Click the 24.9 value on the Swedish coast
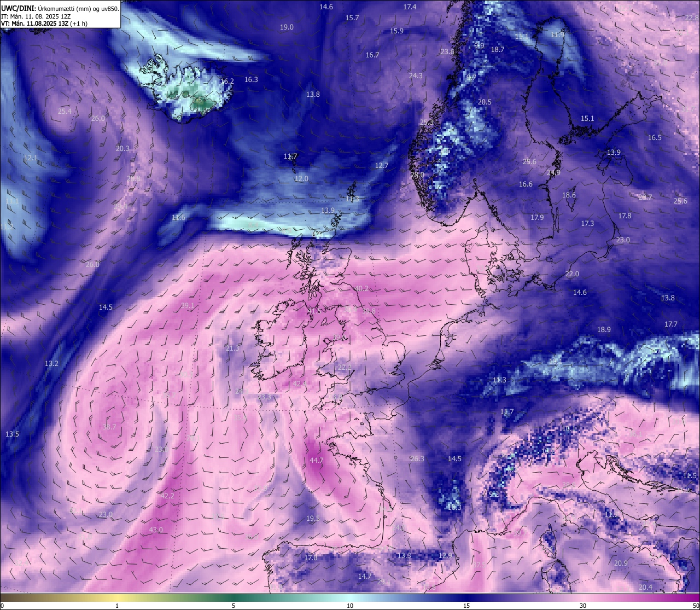The width and height of the screenshot is (700, 610). [x=553, y=173]
